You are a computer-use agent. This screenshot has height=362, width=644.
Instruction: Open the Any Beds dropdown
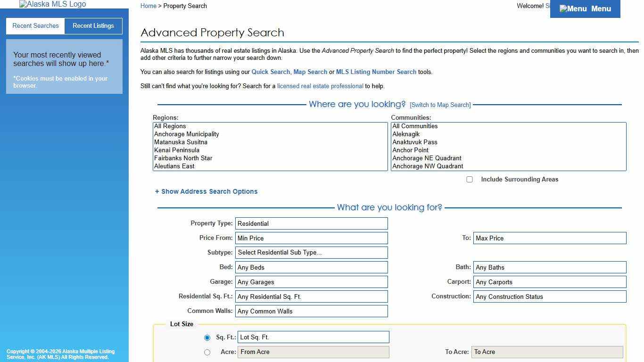[311, 267]
